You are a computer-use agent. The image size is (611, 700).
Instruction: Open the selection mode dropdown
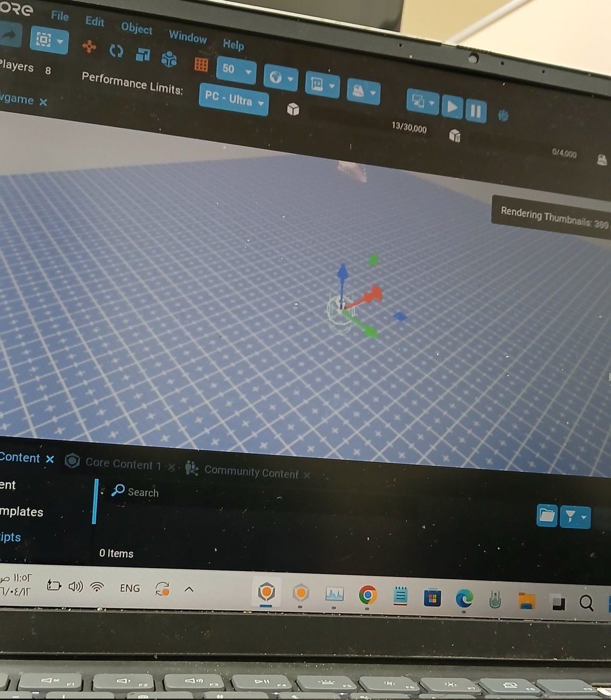[49, 40]
